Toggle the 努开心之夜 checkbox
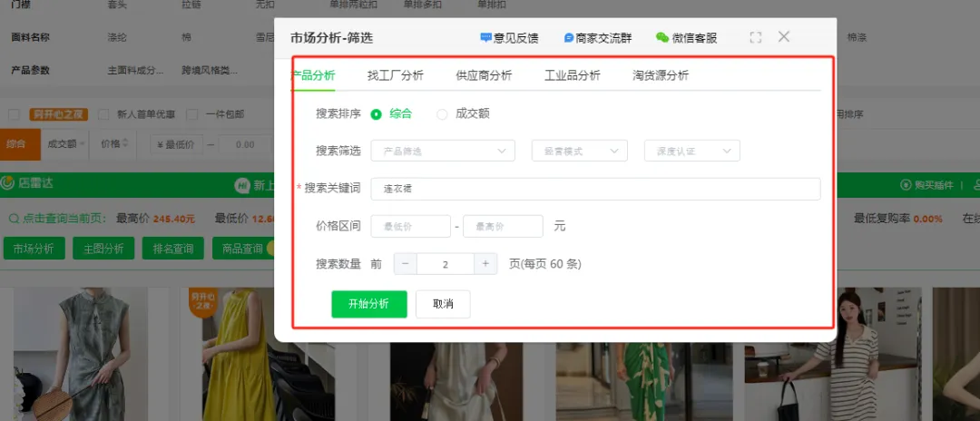The image size is (980, 421). (x=13, y=114)
